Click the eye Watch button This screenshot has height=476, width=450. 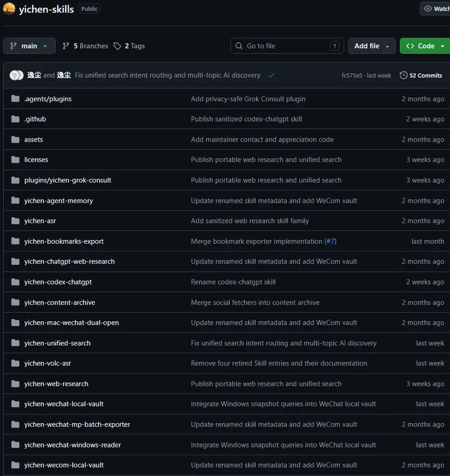pos(435,9)
